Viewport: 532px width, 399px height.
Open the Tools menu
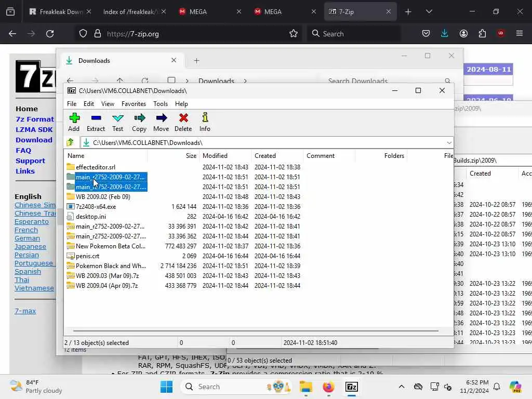coord(161,104)
